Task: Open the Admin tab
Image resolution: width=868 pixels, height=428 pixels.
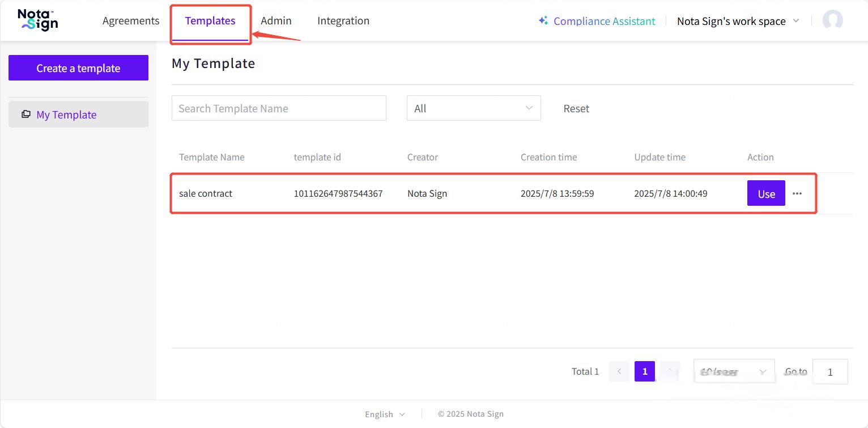Action: [276, 21]
